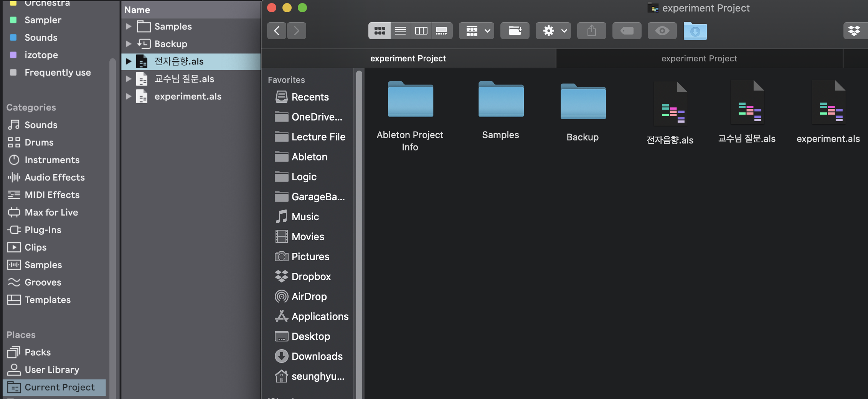
Task: Select the 교수님 질문.als file in Finder
Action: coord(747,112)
